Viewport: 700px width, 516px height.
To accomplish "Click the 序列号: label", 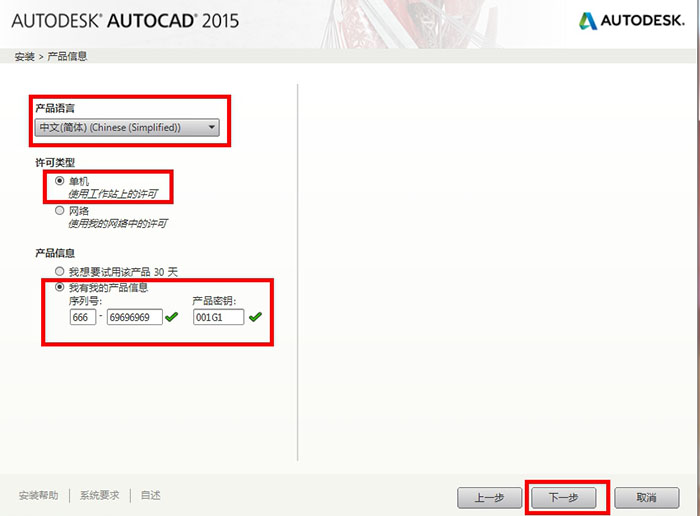I will click(x=85, y=301).
